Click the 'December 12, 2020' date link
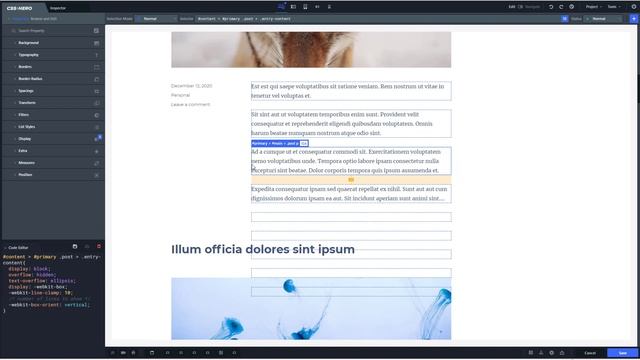The height and width of the screenshot is (360, 640). tap(191, 86)
